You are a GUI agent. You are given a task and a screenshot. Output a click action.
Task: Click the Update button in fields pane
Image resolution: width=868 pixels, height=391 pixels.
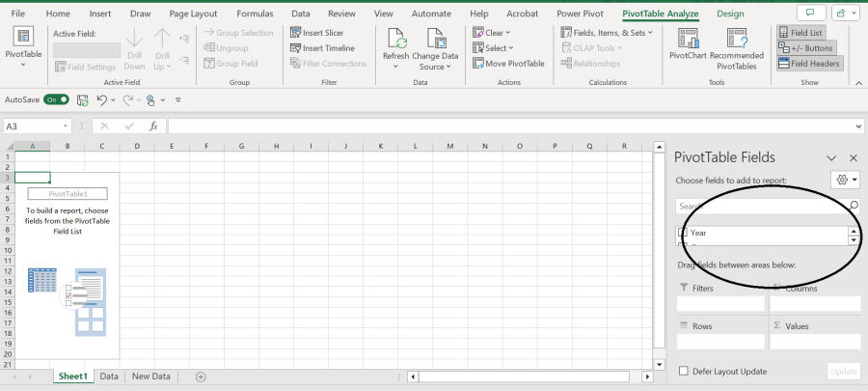(844, 371)
